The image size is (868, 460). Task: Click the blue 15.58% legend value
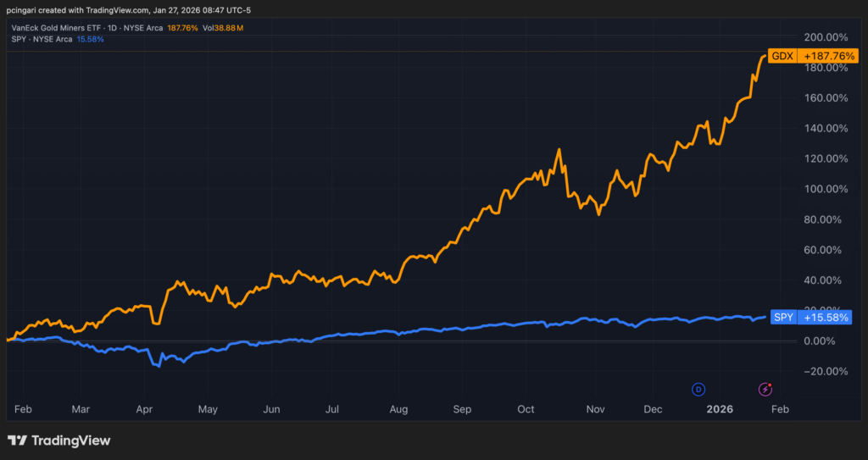click(91, 39)
